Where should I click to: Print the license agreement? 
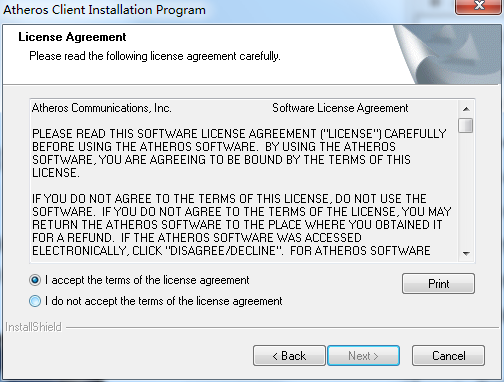[x=438, y=284]
